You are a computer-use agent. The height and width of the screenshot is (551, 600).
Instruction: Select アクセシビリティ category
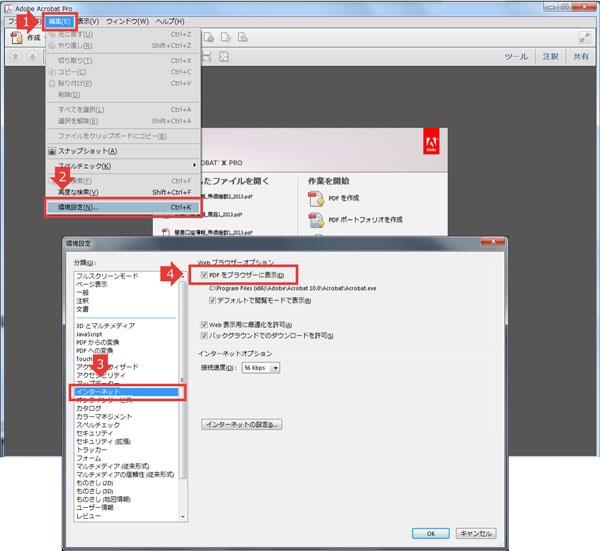point(101,375)
